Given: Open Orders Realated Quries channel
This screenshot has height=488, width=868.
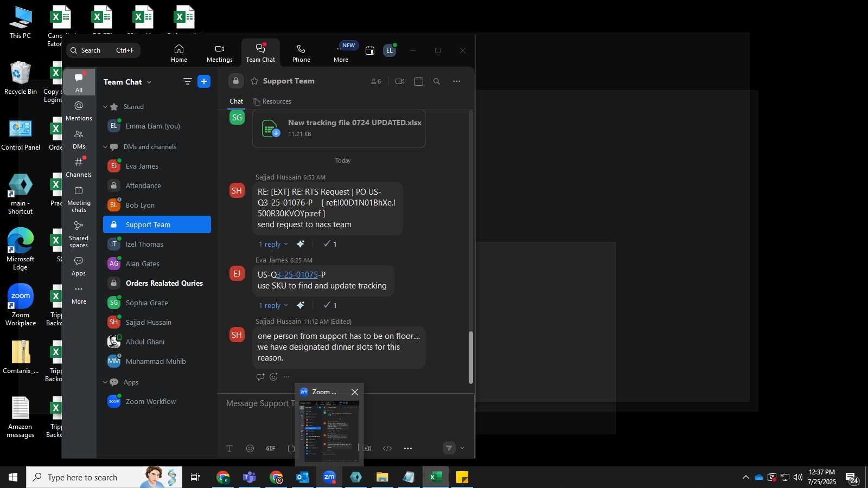Looking at the screenshot, I should [157, 283].
